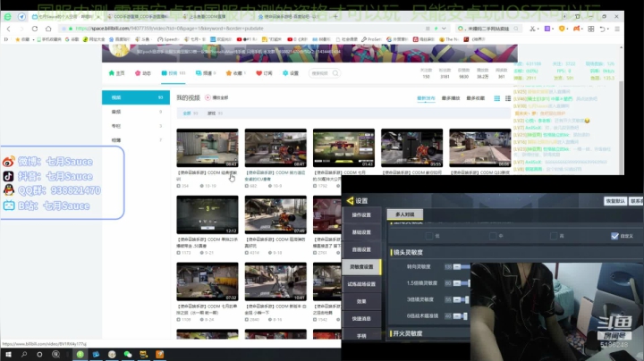Select the 视频 category in left sidebar
Screen dimensions: 644x361
click(136, 97)
